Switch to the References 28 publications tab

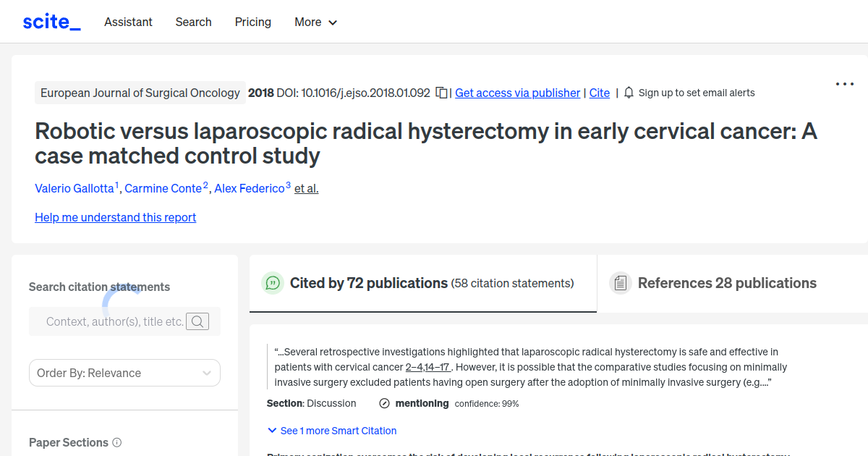(726, 282)
